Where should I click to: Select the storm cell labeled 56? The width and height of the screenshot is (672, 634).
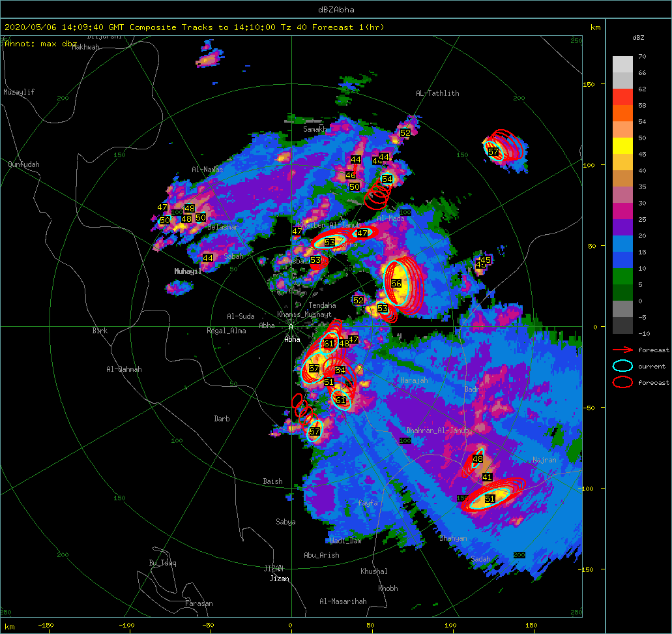coord(396,284)
